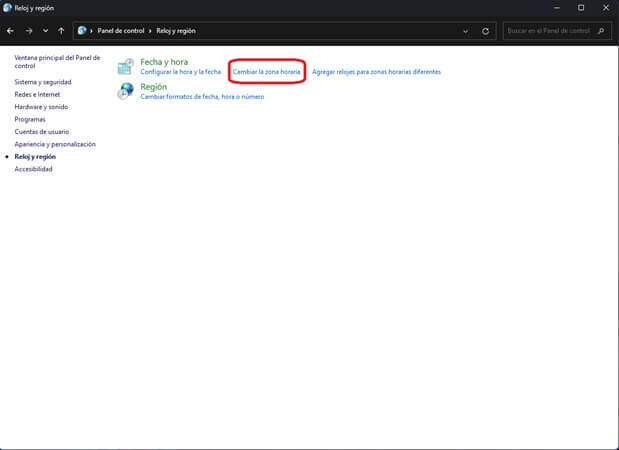The image size is (619, 450).
Task: Open Región heading
Action: [x=154, y=87]
